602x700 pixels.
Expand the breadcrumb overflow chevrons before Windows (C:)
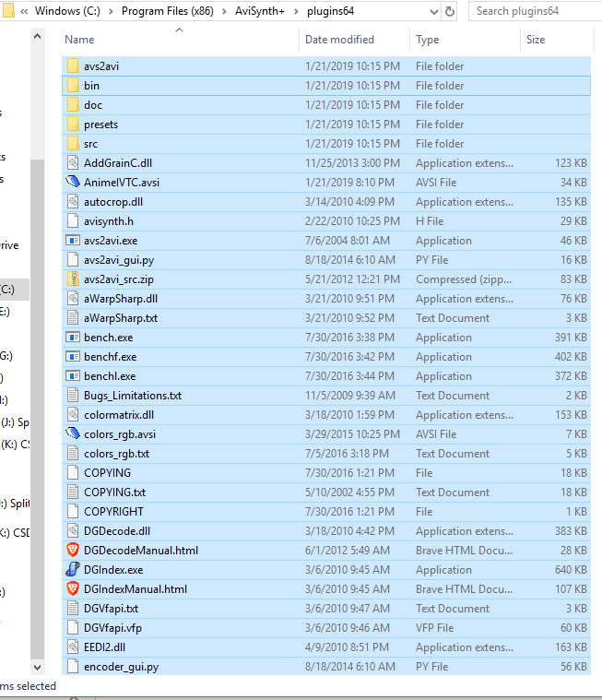click(x=24, y=11)
